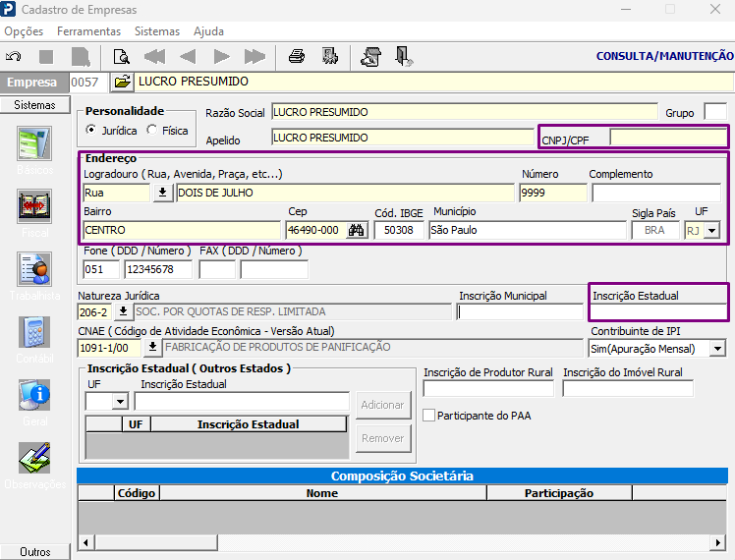Click the Composição Societária horizontal scrollbar
Viewport: 735px width, 560px height.
[402, 542]
